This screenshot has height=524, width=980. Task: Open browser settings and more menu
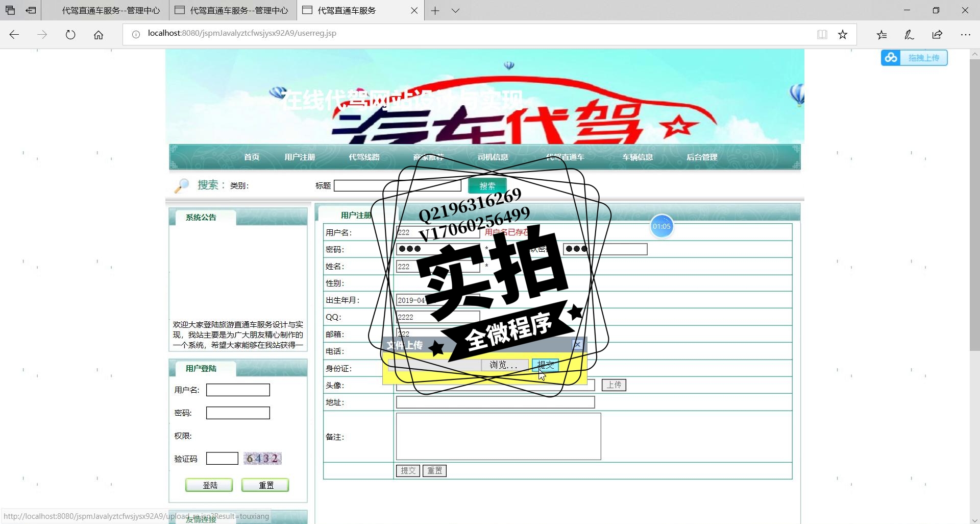coord(965,35)
